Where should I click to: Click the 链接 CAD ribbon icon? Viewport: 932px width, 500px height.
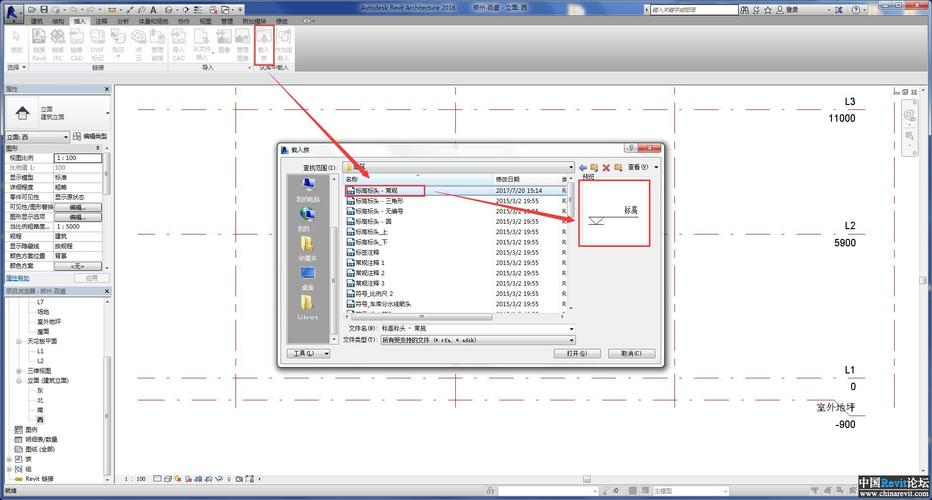click(x=77, y=45)
